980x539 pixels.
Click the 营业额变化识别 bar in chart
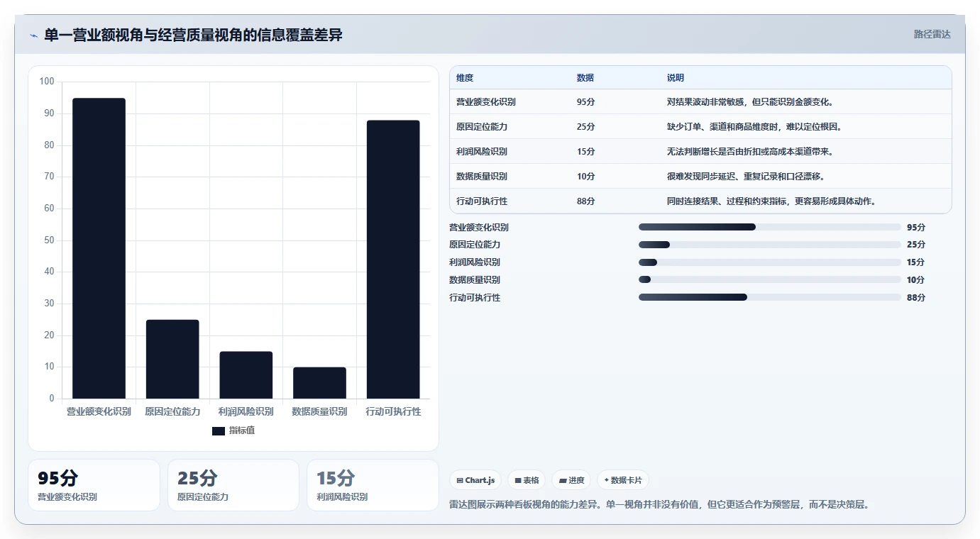coord(99,248)
